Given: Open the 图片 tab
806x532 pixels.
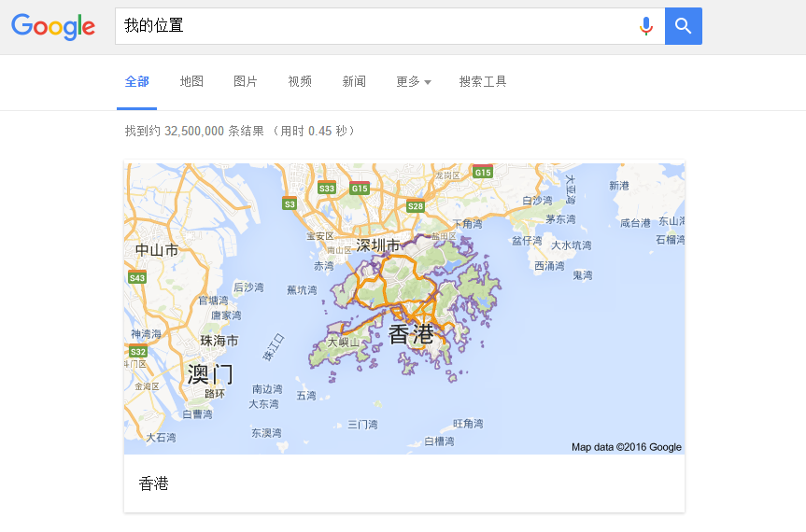Looking at the screenshot, I should point(246,81).
